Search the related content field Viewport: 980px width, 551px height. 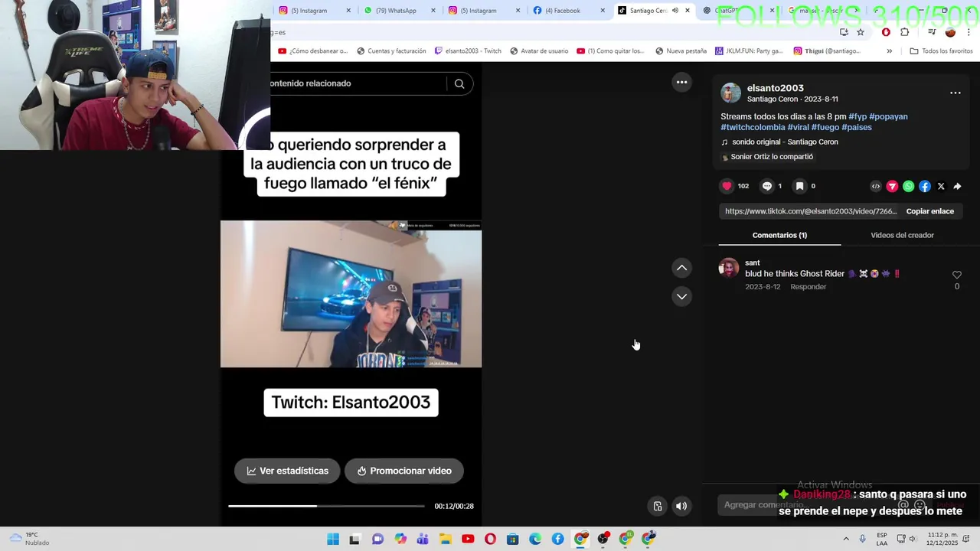pos(356,83)
